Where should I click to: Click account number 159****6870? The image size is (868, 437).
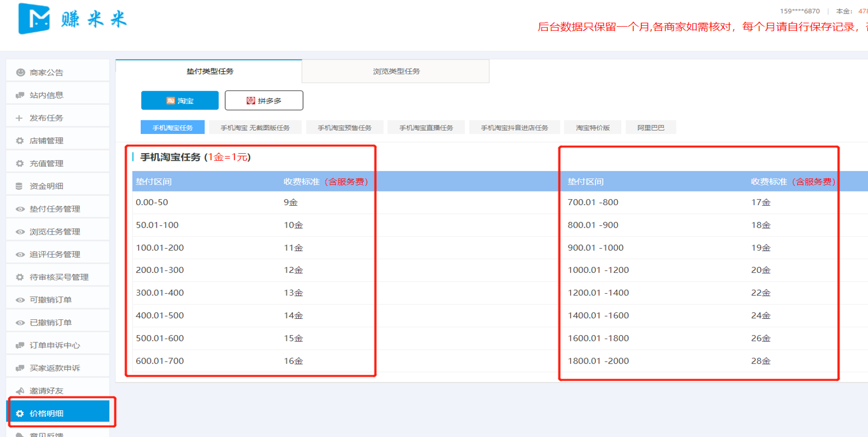(x=800, y=11)
